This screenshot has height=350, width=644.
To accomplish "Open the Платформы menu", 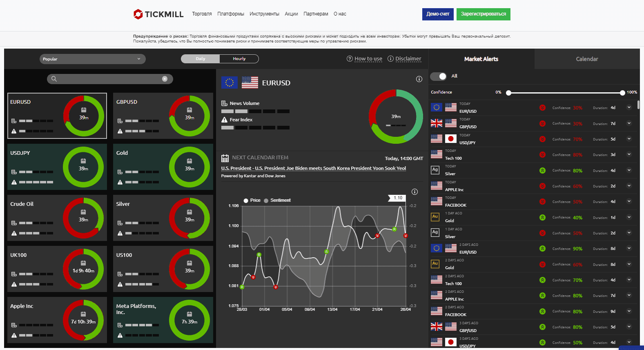I will pos(231,14).
